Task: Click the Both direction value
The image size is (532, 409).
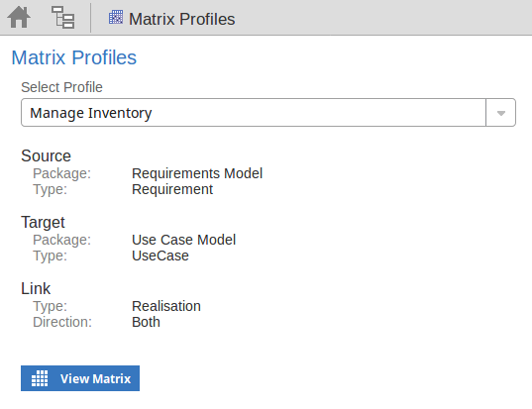Action: point(146,322)
